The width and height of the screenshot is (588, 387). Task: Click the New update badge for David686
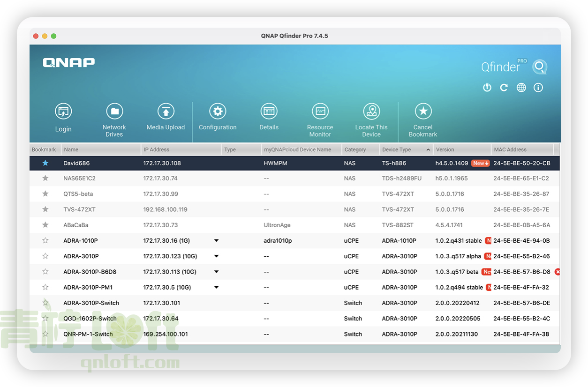tap(481, 163)
